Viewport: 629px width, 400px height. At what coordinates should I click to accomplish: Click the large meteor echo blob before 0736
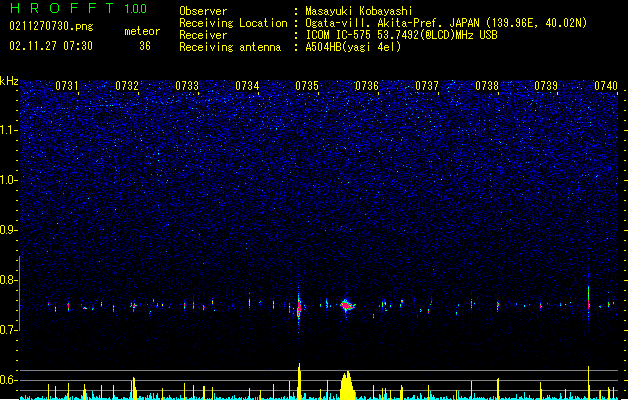(x=347, y=306)
